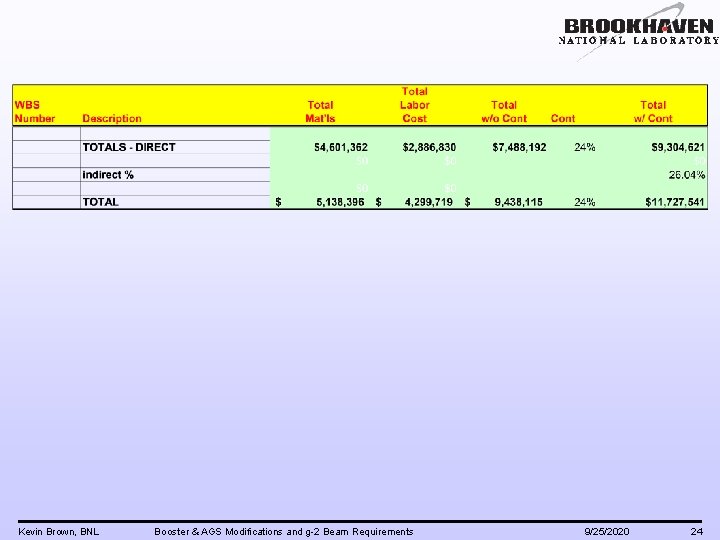Image resolution: width=720 pixels, height=540 pixels.
Task: Select the value $4,601,362
Action: [341, 147]
